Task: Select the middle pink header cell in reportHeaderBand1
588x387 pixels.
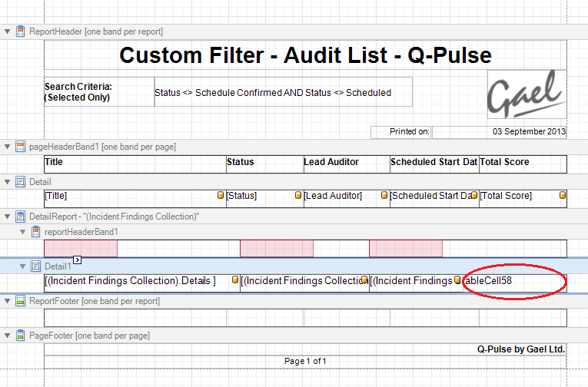Action: [277, 248]
